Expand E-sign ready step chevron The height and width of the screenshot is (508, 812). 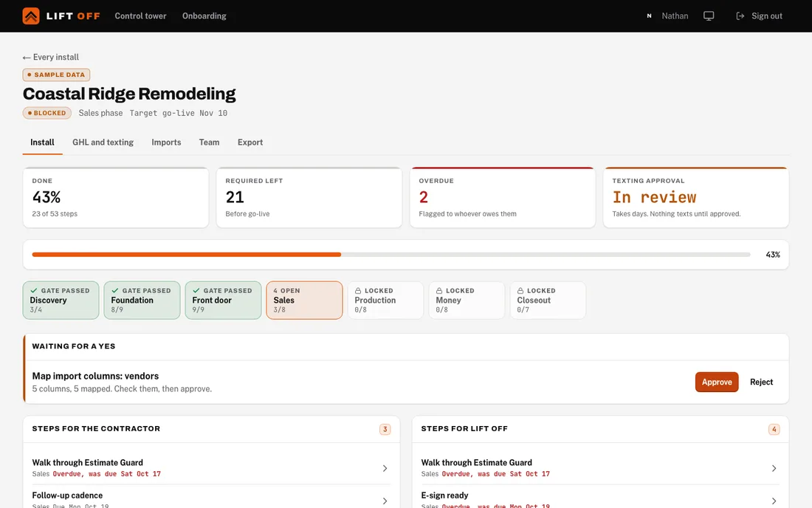tap(774, 501)
